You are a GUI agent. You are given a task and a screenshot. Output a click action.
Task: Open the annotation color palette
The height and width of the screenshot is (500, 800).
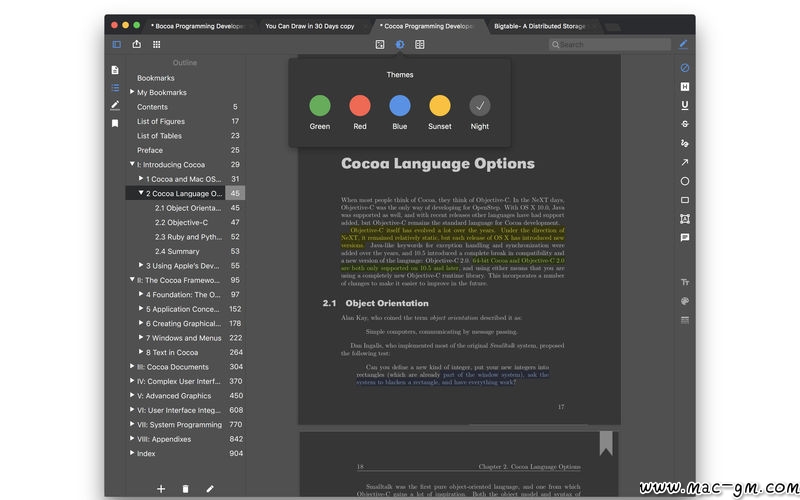[685, 301]
